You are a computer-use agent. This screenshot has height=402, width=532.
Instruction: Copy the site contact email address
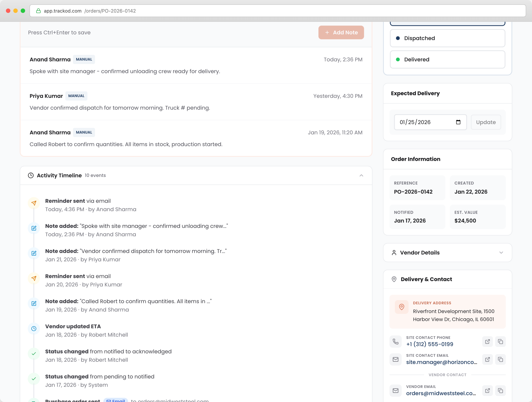[x=500, y=360]
